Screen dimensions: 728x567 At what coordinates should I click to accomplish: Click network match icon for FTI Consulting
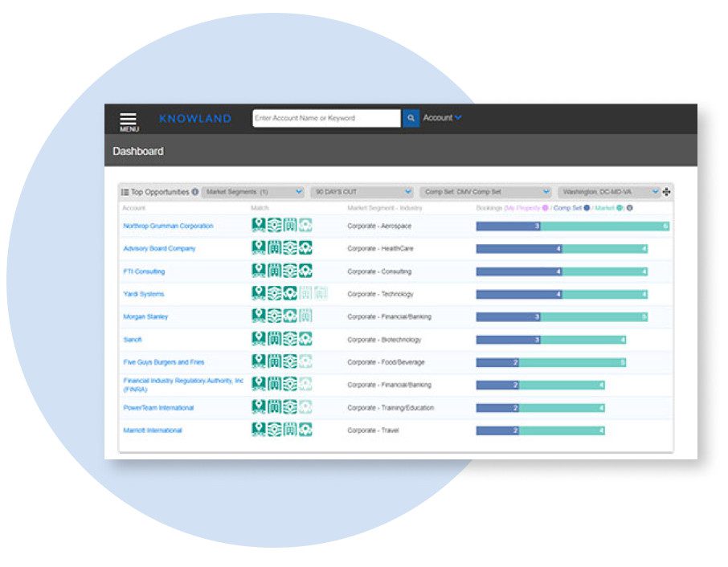click(290, 270)
